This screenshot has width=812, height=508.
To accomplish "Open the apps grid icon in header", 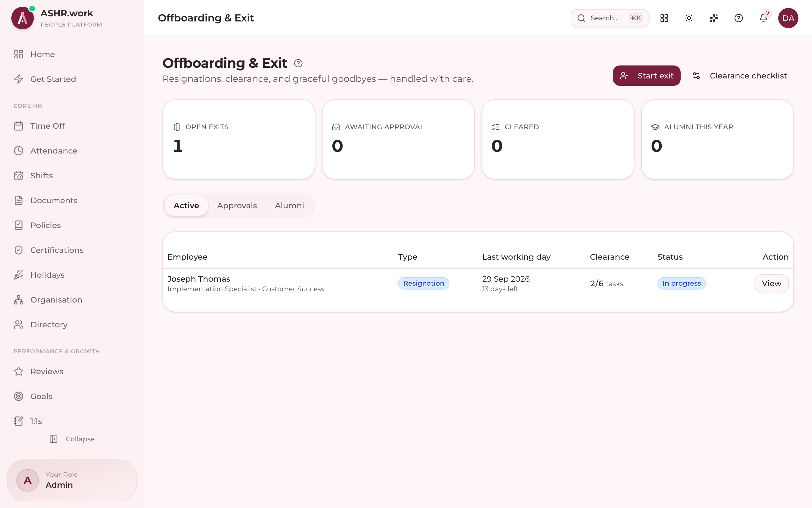I will pyautogui.click(x=664, y=18).
